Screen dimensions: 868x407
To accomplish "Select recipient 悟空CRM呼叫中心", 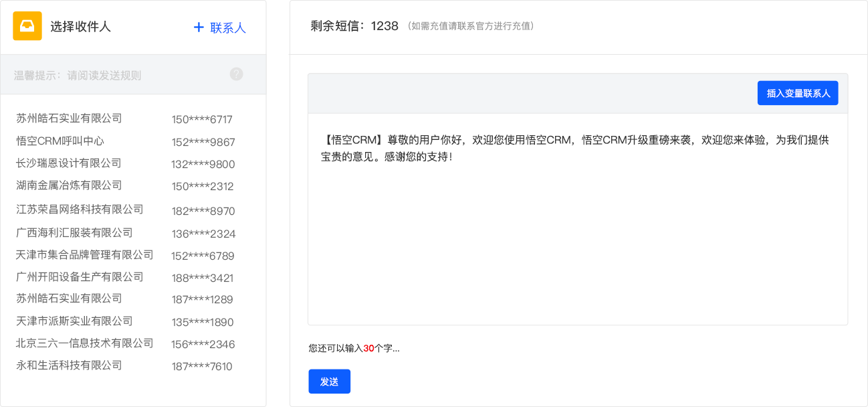I will pyautogui.click(x=60, y=141).
